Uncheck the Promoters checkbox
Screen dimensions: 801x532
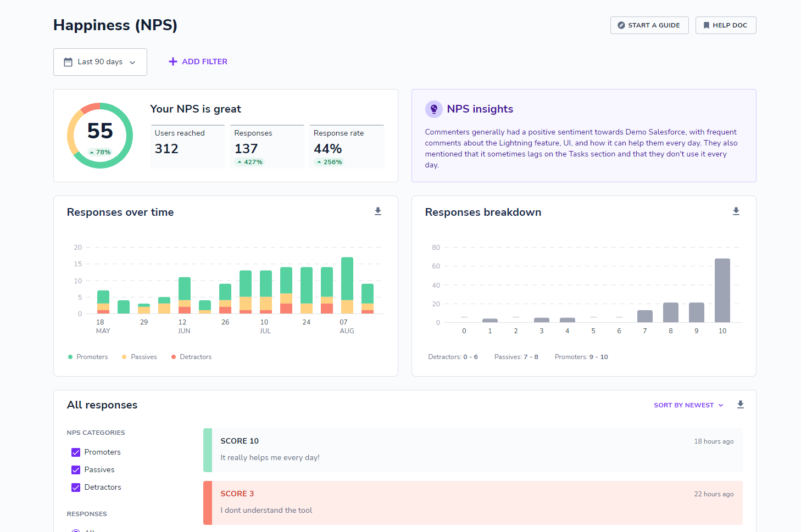(x=76, y=452)
